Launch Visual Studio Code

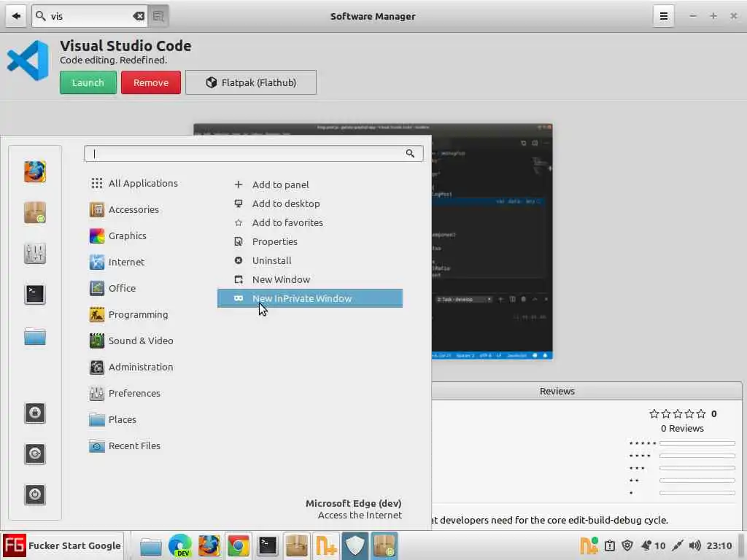tap(88, 82)
